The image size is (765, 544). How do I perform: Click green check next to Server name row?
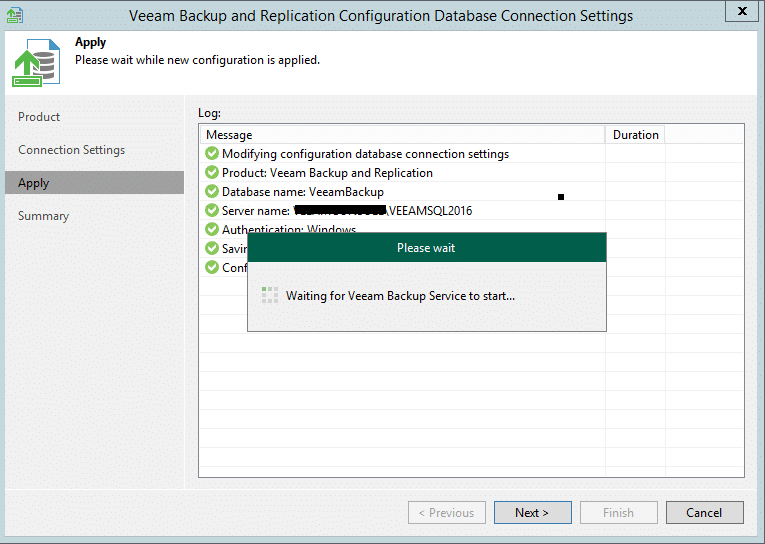pos(212,210)
